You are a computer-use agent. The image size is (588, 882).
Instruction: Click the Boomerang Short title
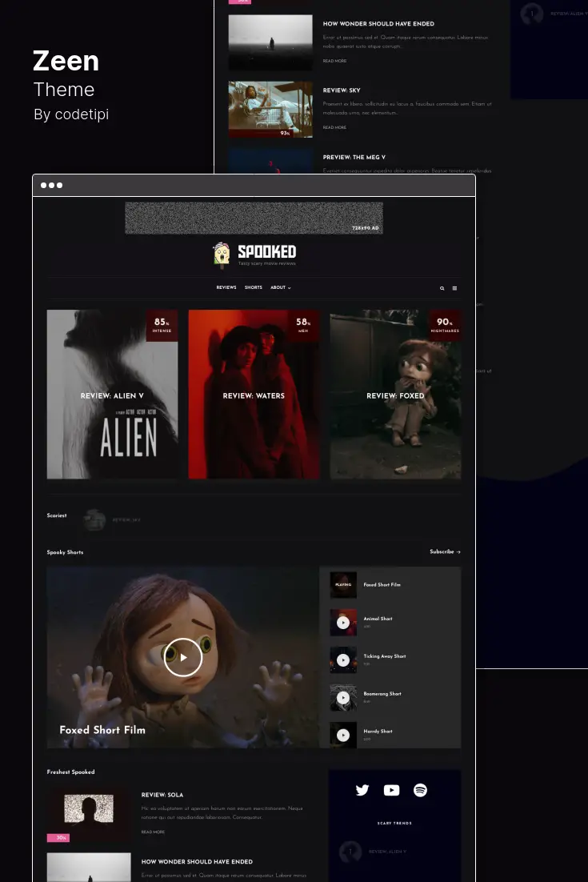pyautogui.click(x=382, y=694)
